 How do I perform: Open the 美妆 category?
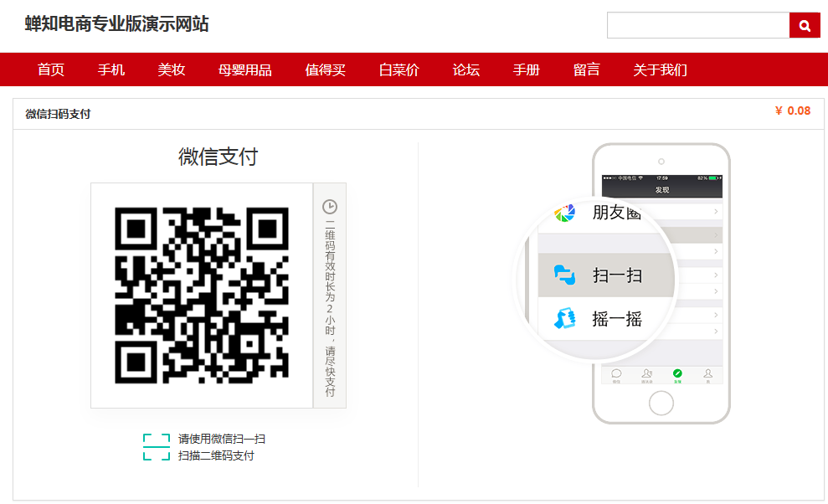click(x=171, y=69)
